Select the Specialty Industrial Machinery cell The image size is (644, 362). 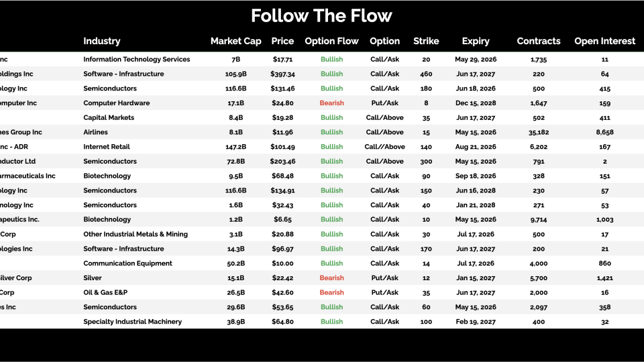coord(132,322)
